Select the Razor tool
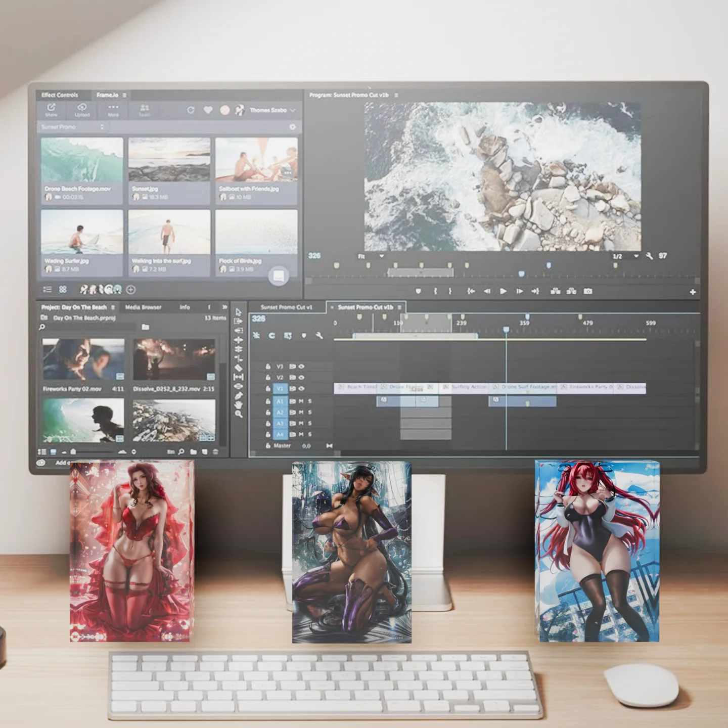 point(238,368)
